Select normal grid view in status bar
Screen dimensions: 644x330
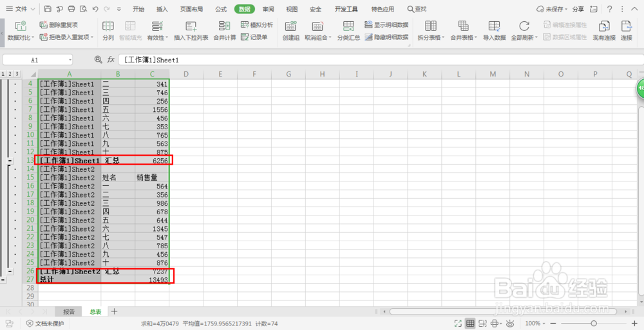point(470,324)
